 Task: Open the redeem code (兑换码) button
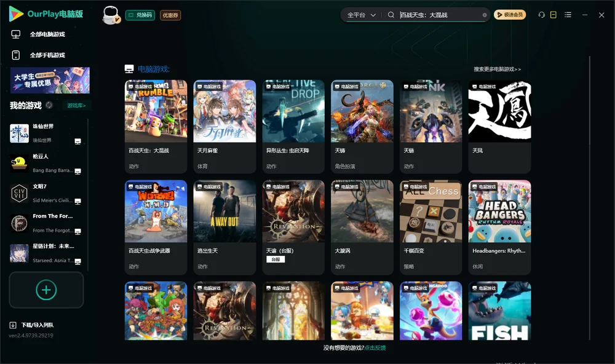pos(140,15)
